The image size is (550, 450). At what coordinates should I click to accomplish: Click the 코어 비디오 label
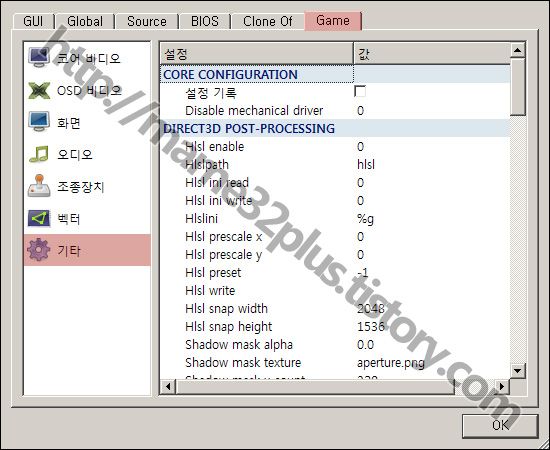[89, 58]
